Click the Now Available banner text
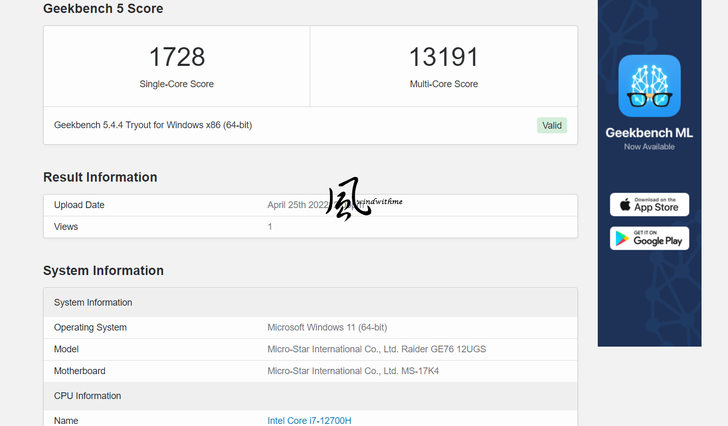Viewport: 728px width, 426px height. pyautogui.click(x=649, y=147)
